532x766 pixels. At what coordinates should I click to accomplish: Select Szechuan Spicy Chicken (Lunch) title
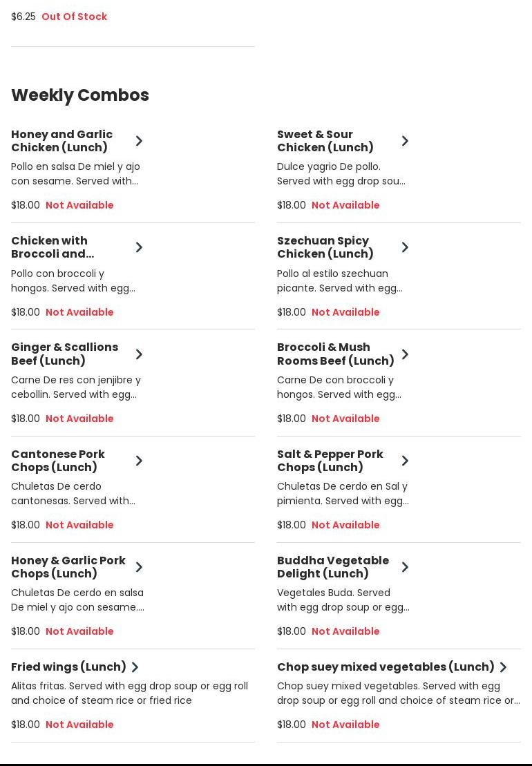325,247
